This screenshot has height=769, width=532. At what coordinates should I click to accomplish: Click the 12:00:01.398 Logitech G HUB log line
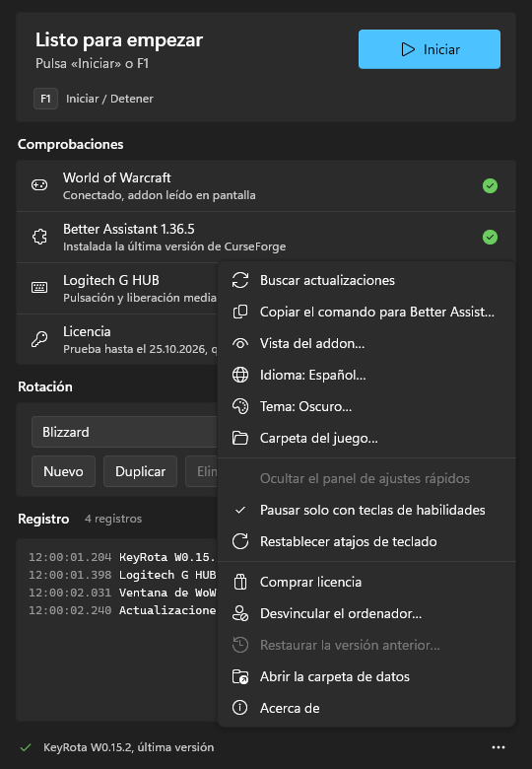(122, 575)
